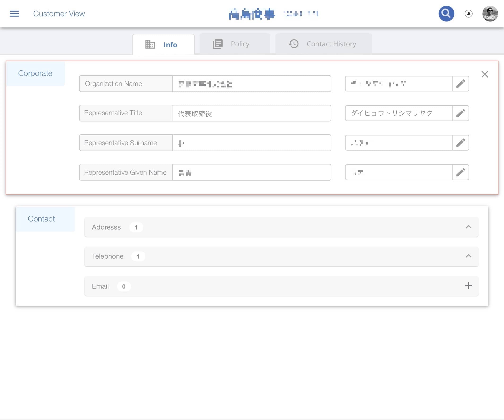Open notifications bell icon
This screenshot has width=504, height=420.
coord(468,14)
